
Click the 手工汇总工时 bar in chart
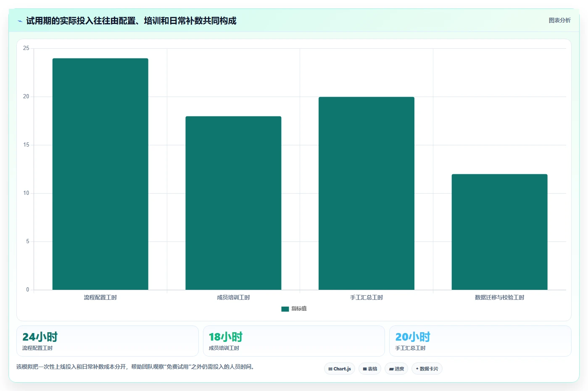click(367, 193)
